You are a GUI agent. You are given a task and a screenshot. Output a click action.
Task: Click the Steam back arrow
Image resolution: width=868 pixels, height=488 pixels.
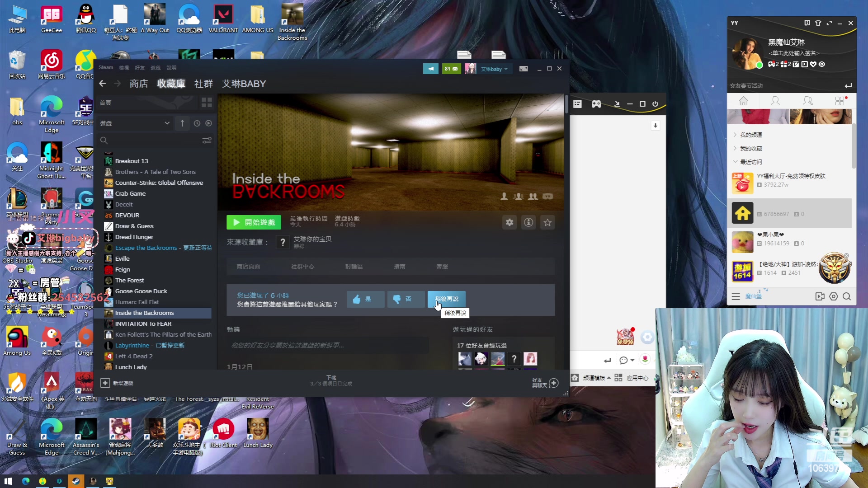pyautogui.click(x=103, y=84)
